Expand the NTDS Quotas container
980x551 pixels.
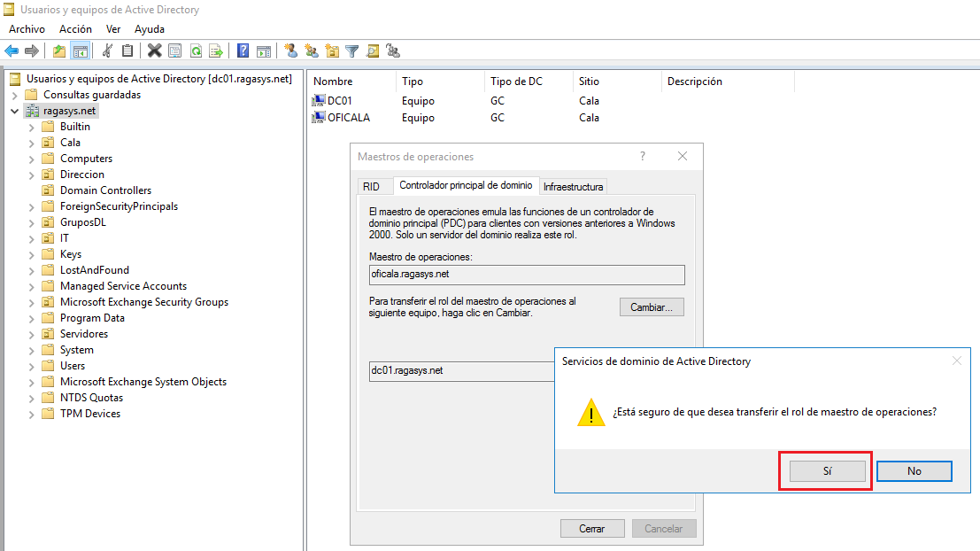coord(31,399)
